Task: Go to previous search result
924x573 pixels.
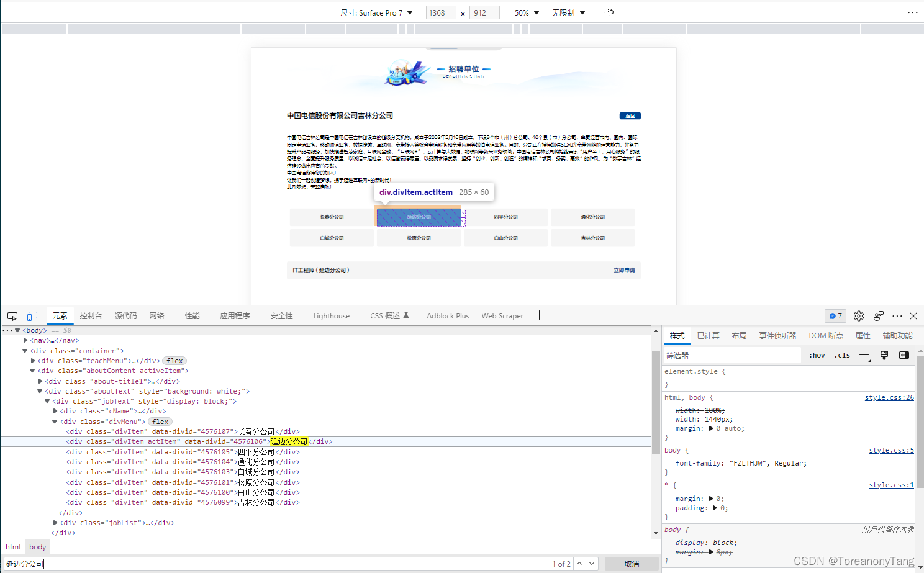Action: 579,564
